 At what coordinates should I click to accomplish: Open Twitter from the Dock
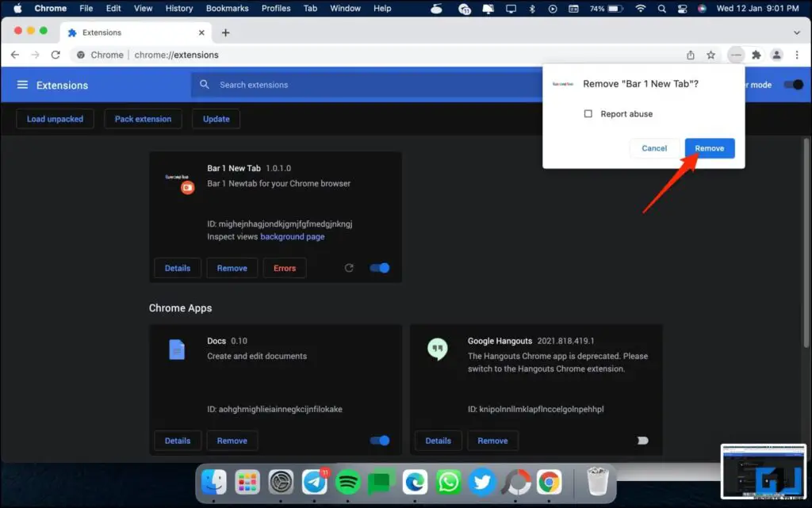pos(482,482)
